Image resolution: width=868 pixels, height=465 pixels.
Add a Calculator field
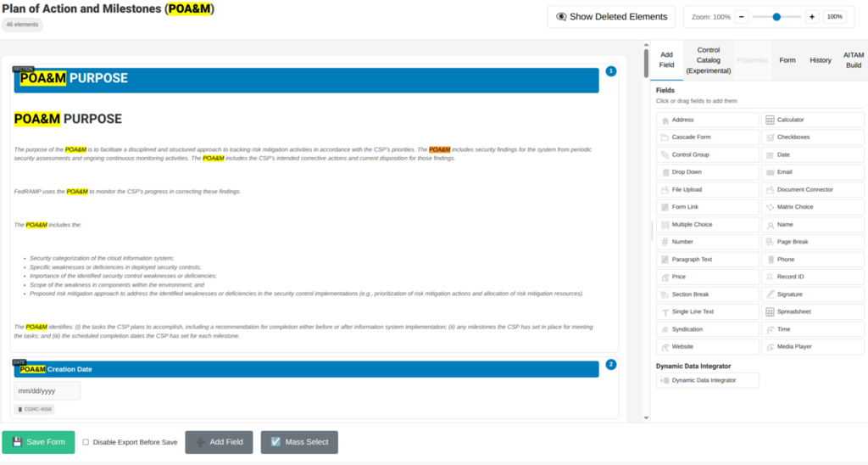point(812,120)
